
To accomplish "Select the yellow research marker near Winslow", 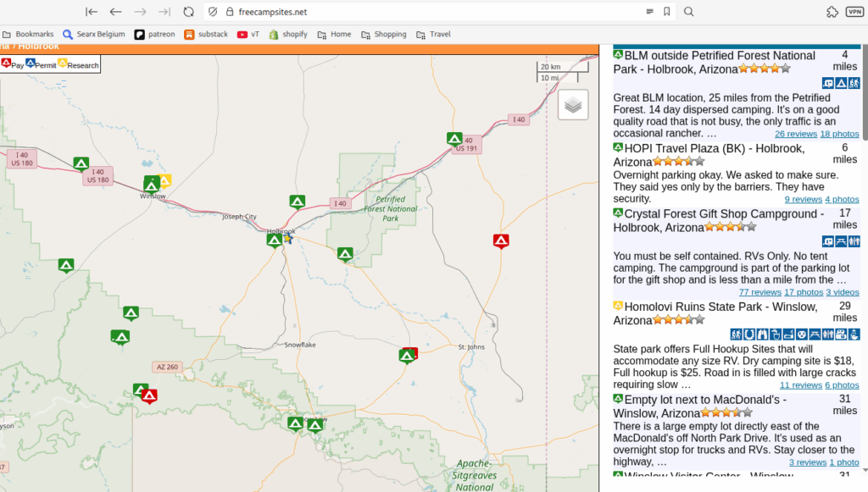I will tap(164, 180).
